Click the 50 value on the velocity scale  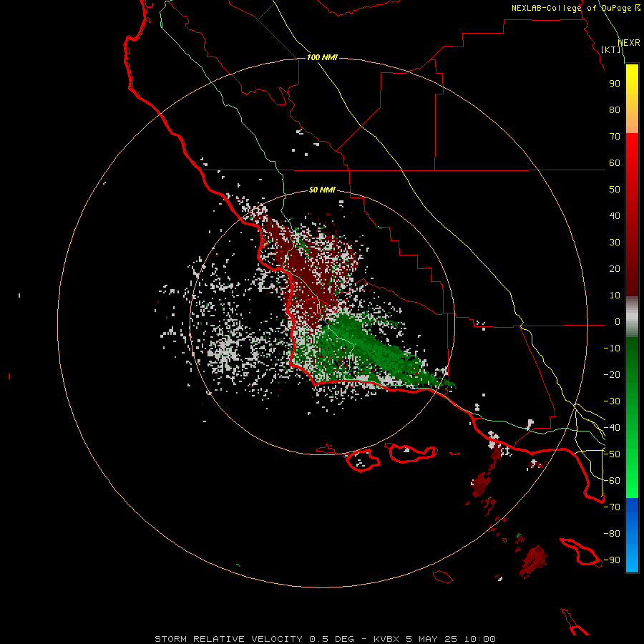click(x=615, y=190)
